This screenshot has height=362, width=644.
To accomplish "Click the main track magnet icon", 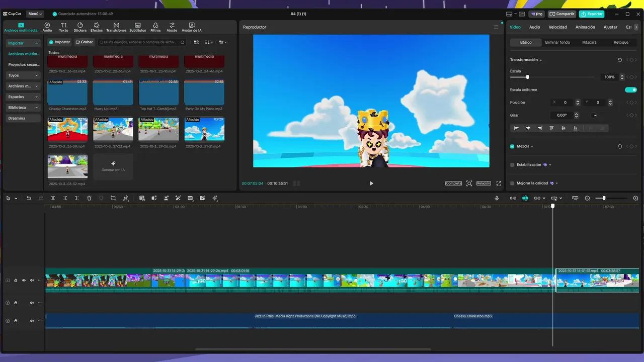I will [x=513, y=198].
